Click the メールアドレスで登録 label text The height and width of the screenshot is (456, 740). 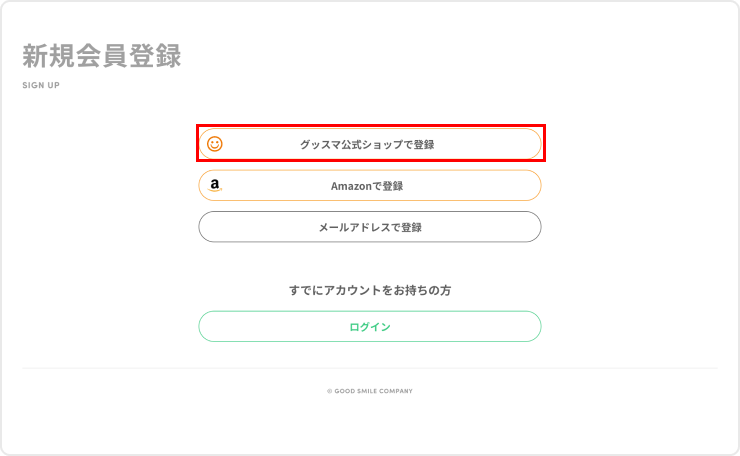(x=369, y=227)
